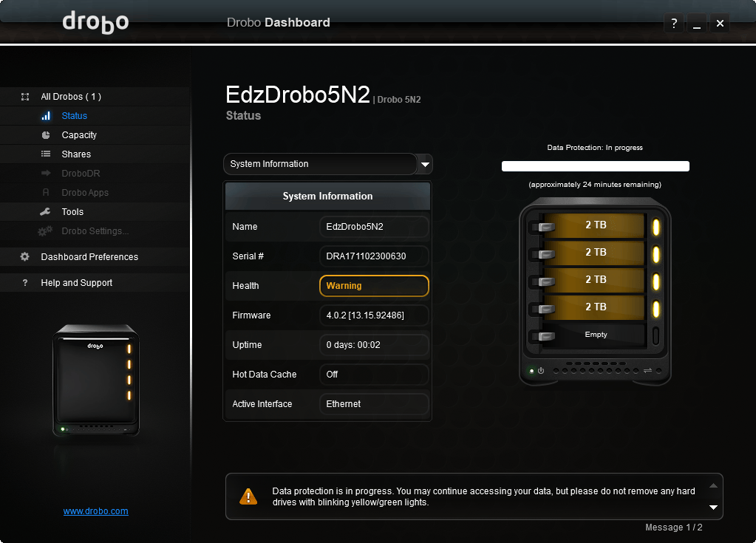Viewport: 756px width, 543px height.
Task: Click the Message 1 / 2 counter
Action: point(673,527)
